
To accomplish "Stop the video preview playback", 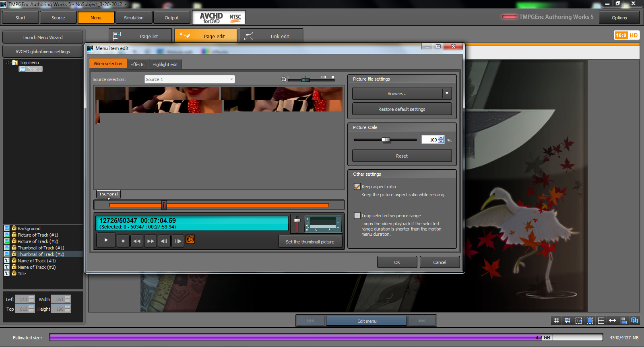I will 123,241.
